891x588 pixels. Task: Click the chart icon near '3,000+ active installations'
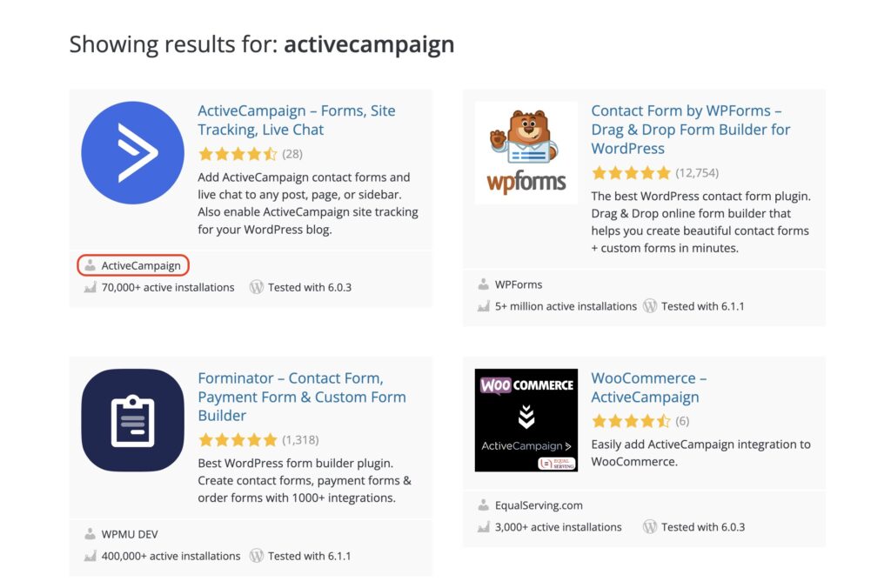point(484,527)
